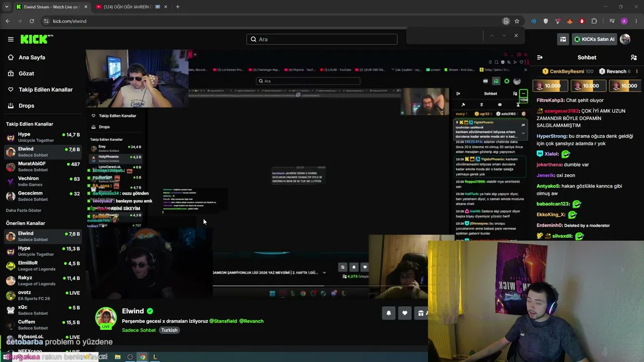
Task: Expand Daha Fazla Göster in followed channels
Action: click(x=24, y=210)
